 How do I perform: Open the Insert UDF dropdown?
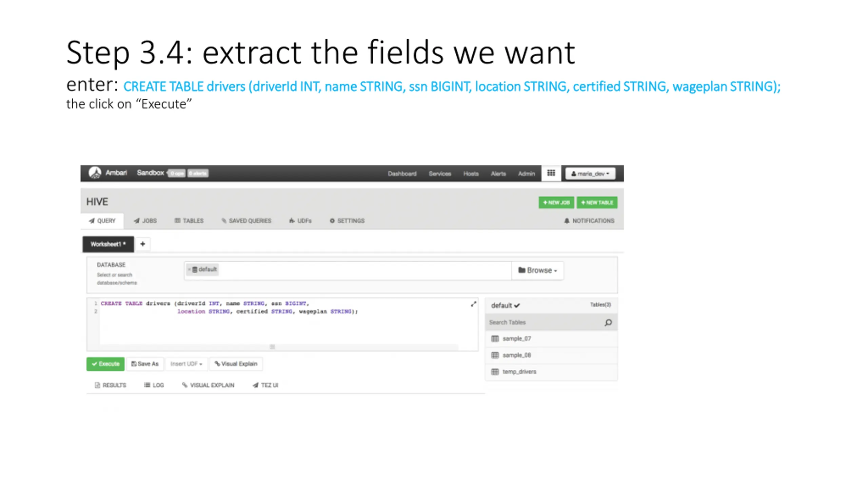(186, 364)
